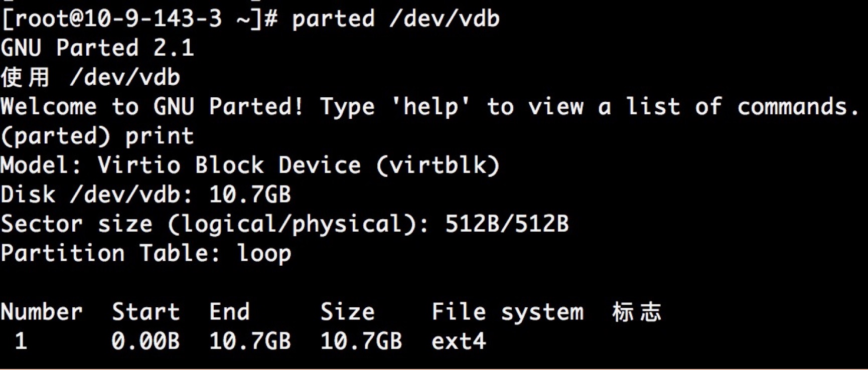Viewport: 868px width, 370px height.
Task: Click the 'File system' column header
Action: pyautogui.click(x=507, y=312)
